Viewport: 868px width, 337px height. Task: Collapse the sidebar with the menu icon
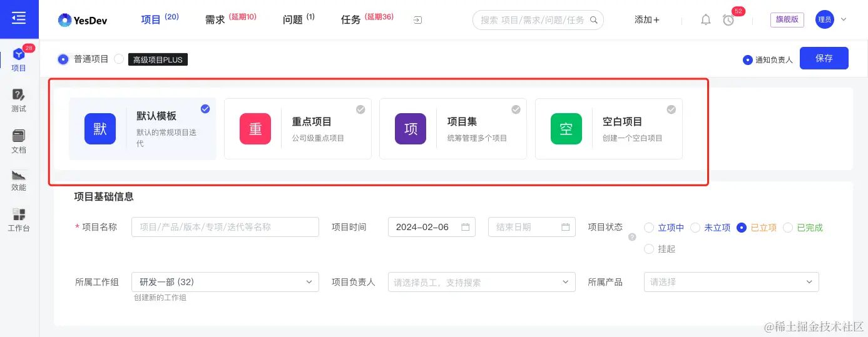click(x=19, y=19)
